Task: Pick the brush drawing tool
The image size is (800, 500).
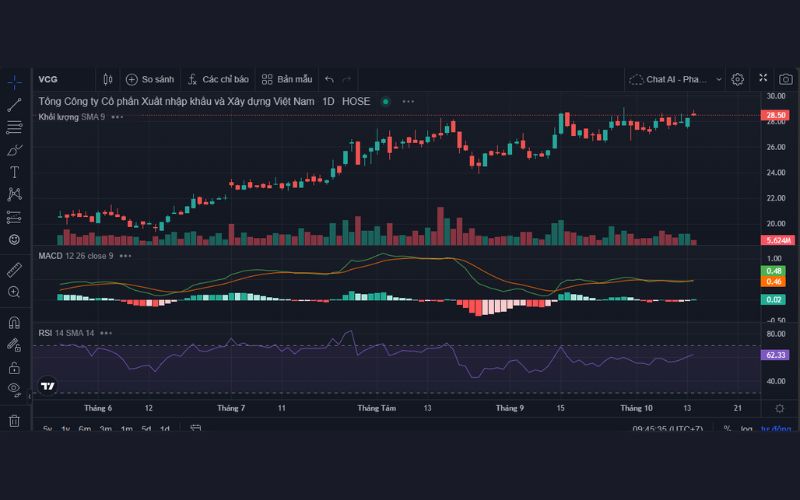Action: tap(14, 150)
